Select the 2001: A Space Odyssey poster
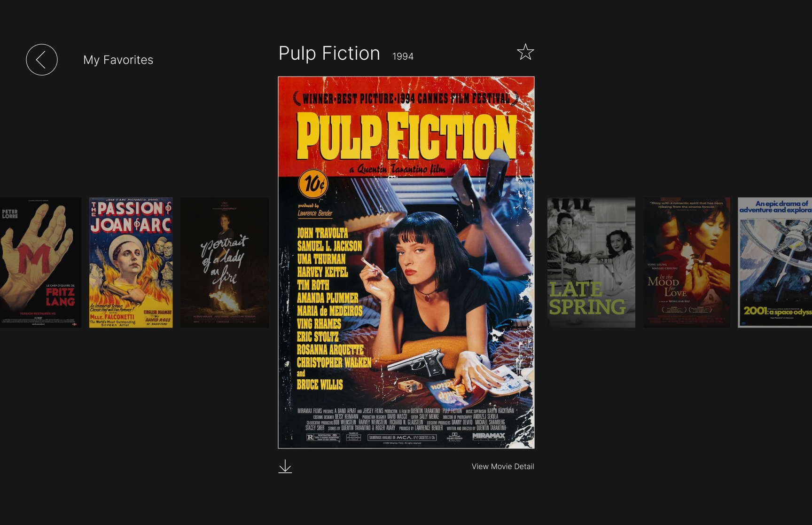 click(x=775, y=262)
